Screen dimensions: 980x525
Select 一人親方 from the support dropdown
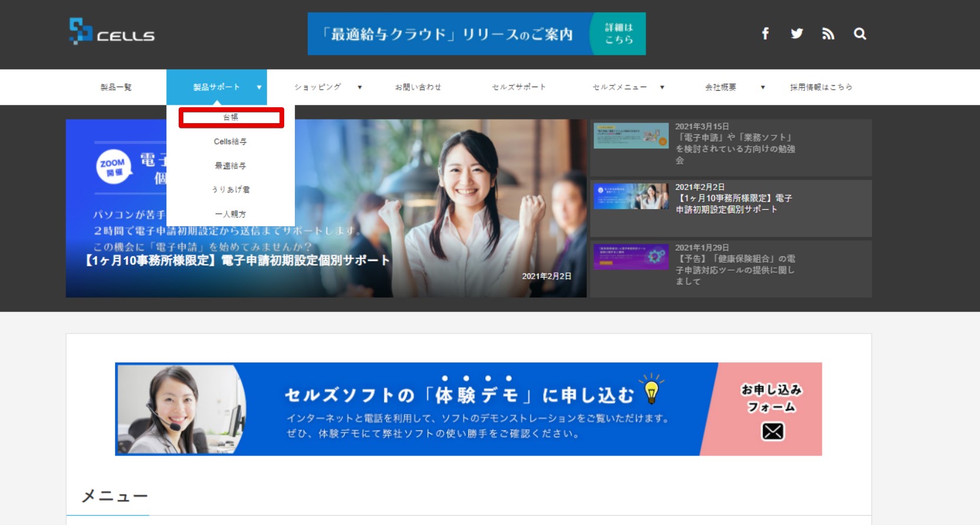tap(231, 214)
